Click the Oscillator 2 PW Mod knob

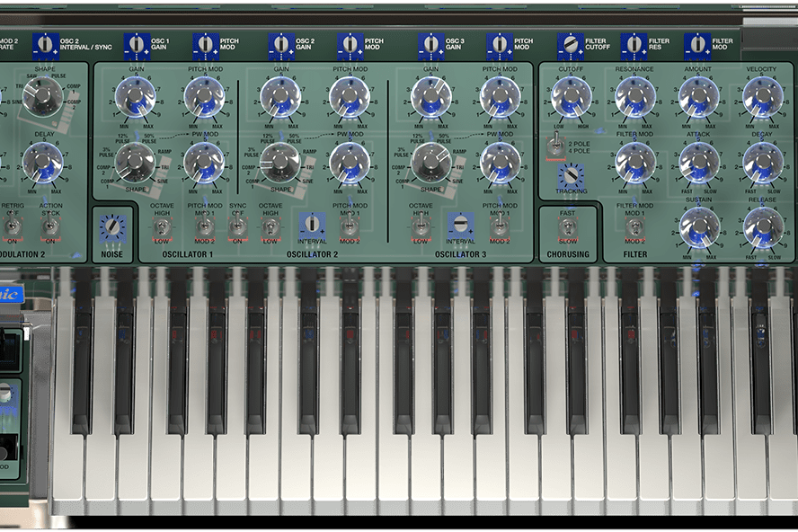click(x=350, y=163)
